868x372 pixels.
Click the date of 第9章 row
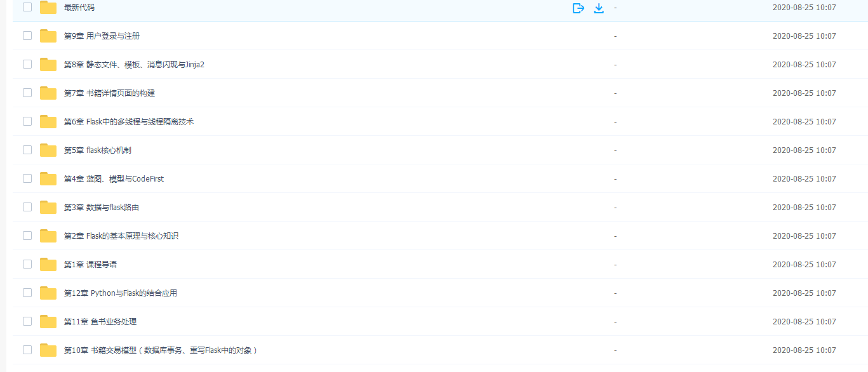point(804,36)
